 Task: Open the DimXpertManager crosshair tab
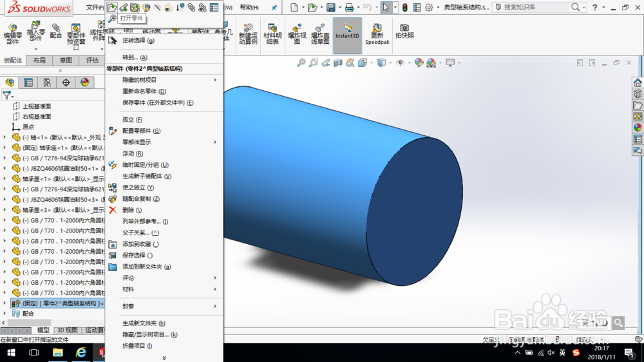(66, 82)
